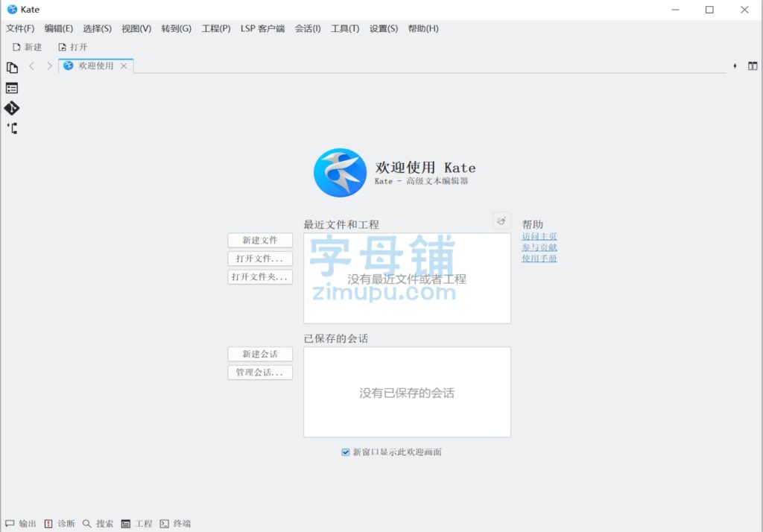The height and width of the screenshot is (532, 763).
Task: Open the symbol outline sidebar icon
Action: coord(12,128)
